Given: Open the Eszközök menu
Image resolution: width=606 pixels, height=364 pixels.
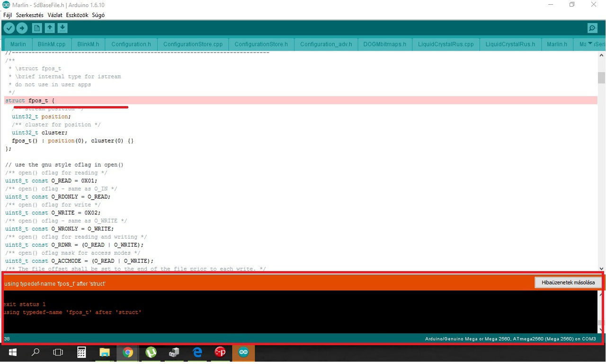Looking at the screenshot, I should (x=77, y=15).
